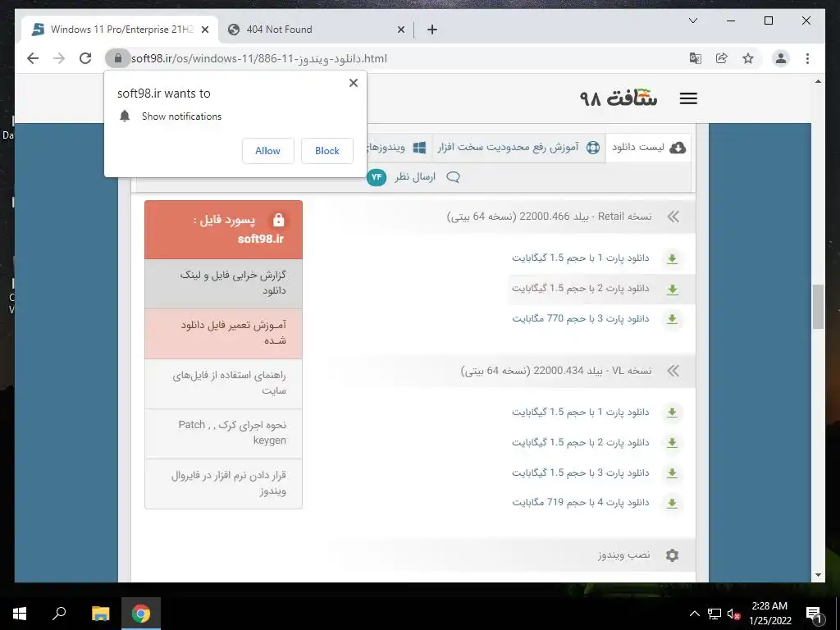
Task: Open گزارش خرابی فایل و لینک دانلود
Action: (x=223, y=283)
